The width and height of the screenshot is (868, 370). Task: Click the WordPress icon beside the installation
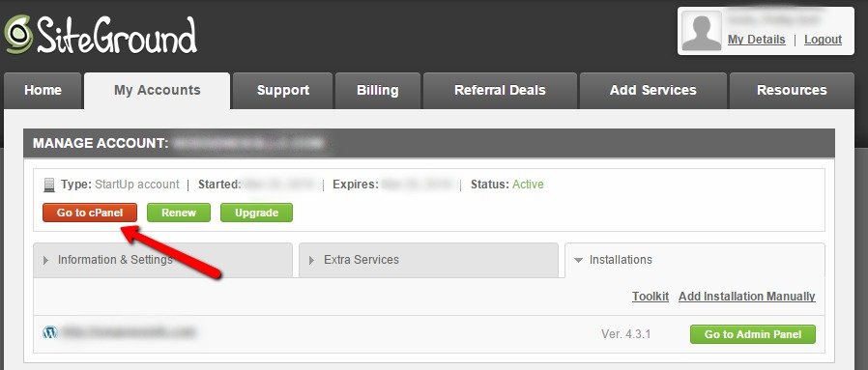click(50, 332)
